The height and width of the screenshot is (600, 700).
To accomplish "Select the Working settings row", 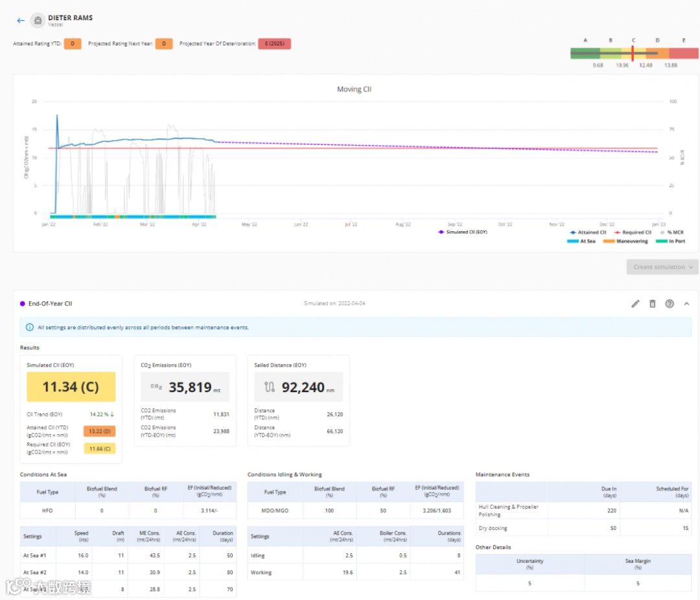I will pyautogui.click(x=355, y=572).
